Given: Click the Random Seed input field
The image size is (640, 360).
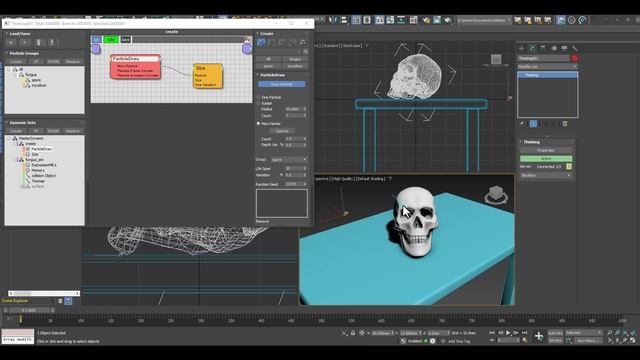Looking at the screenshot, I should pyautogui.click(x=296, y=184).
